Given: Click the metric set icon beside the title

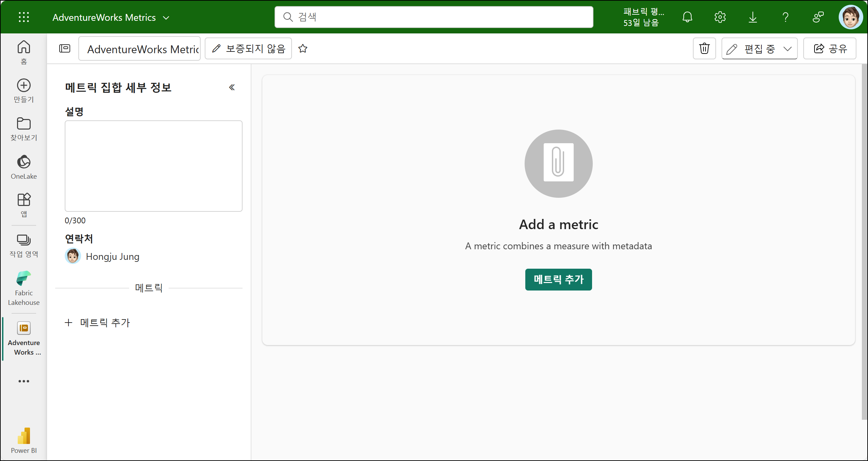Looking at the screenshot, I should pyautogui.click(x=65, y=48).
